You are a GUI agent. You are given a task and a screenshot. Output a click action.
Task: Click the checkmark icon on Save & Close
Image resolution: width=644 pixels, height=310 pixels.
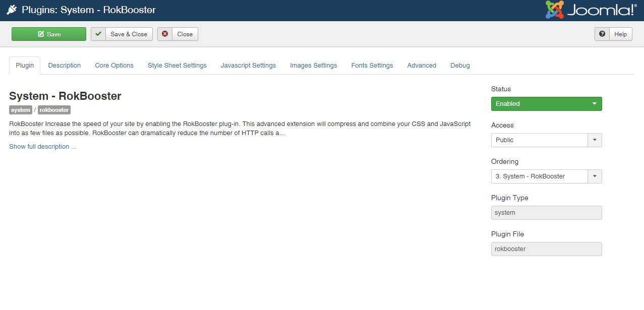[98, 34]
